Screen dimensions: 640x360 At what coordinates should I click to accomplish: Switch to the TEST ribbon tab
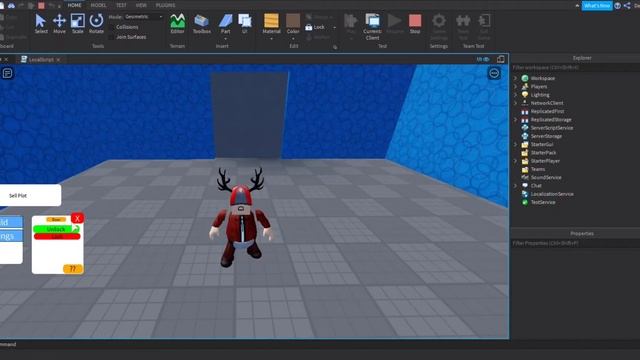coord(121,5)
